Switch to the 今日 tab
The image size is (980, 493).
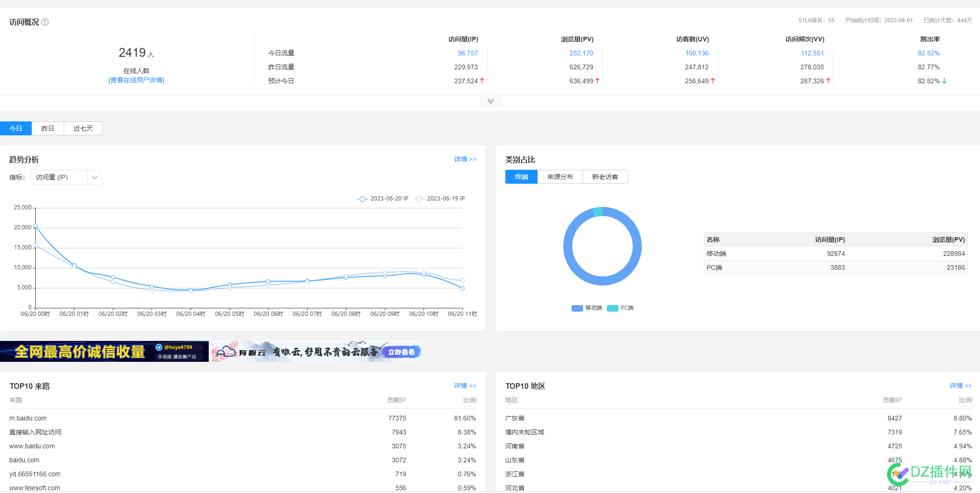tap(16, 128)
